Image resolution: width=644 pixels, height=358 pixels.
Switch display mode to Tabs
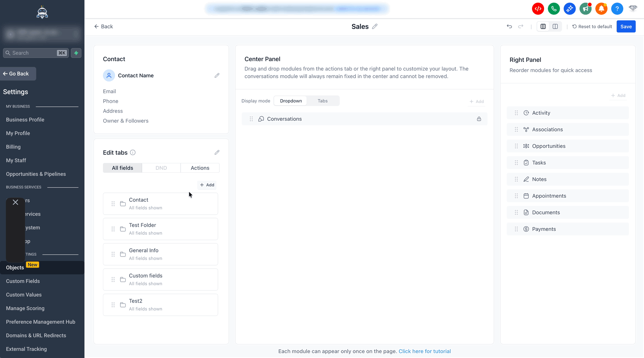322,101
